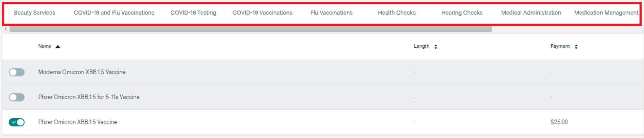The height and width of the screenshot is (138, 644).
Task: Select the COVID-19 Testing tab
Action: tap(193, 13)
